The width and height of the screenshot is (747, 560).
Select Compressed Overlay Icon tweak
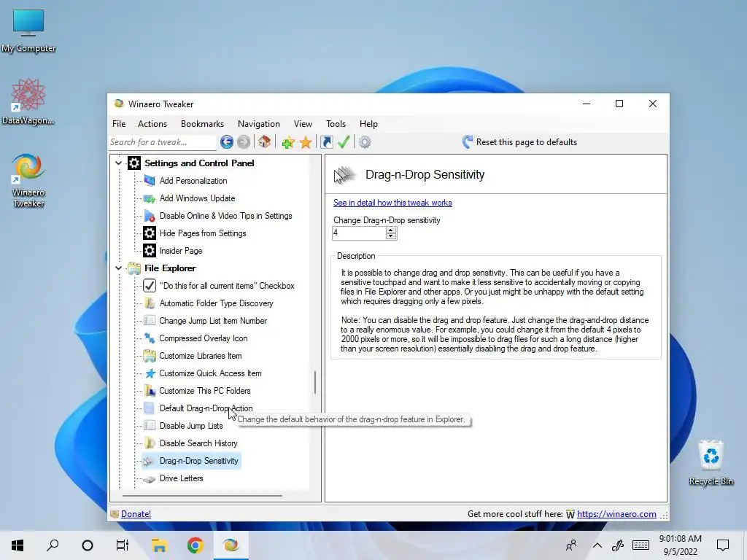[204, 338]
